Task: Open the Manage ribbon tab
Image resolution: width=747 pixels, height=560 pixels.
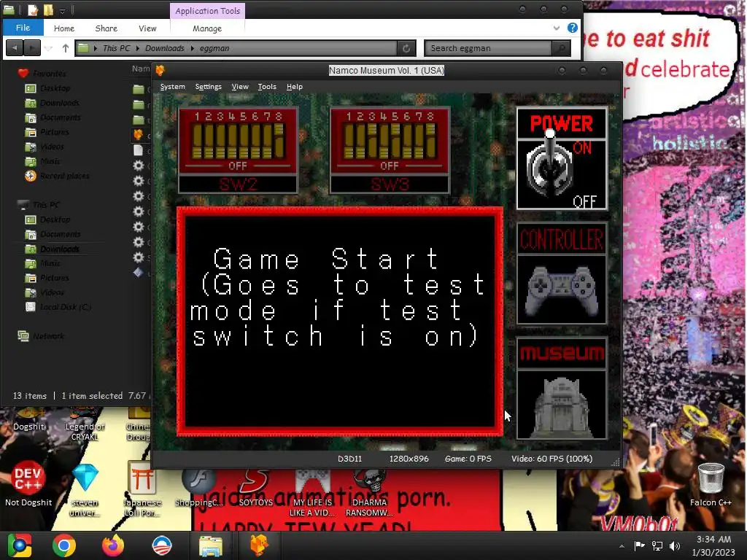Action: click(207, 28)
